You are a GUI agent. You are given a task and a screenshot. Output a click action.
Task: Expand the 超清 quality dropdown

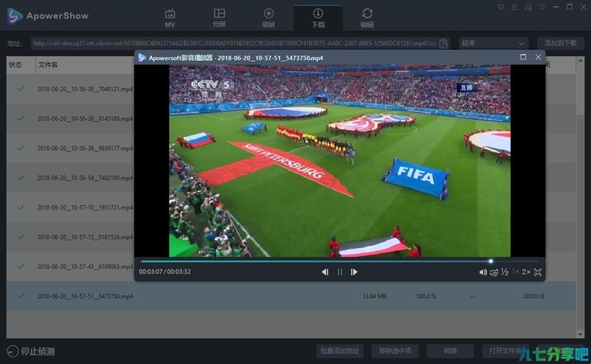click(x=493, y=43)
